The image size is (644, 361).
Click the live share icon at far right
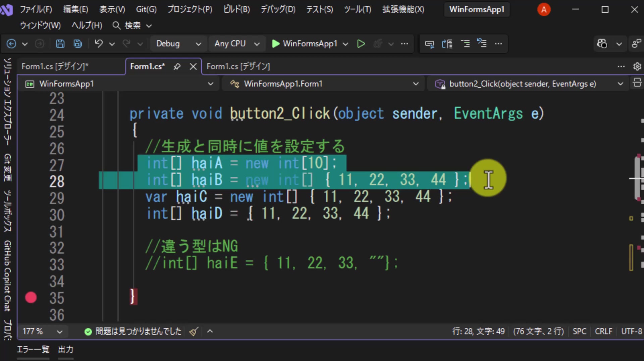pyautogui.click(x=636, y=44)
